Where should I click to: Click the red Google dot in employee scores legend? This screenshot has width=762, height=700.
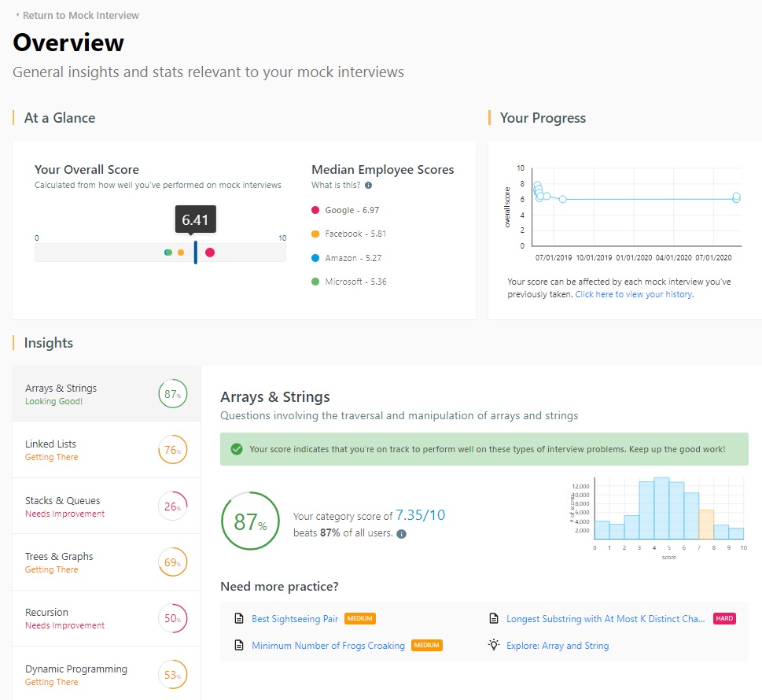click(x=315, y=210)
